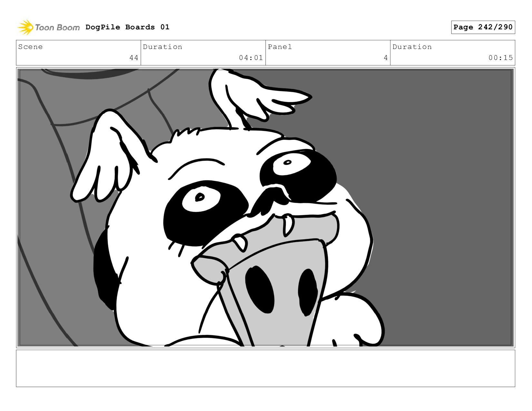Click the scene number '44'
532x411 pixels.
point(134,58)
